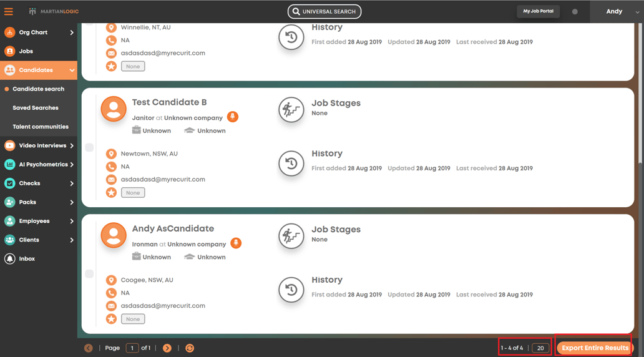Click the History icon for Andy AsCandidate
The width and height of the screenshot is (644, 357).
pyautogui.click(x=291, y=290)
